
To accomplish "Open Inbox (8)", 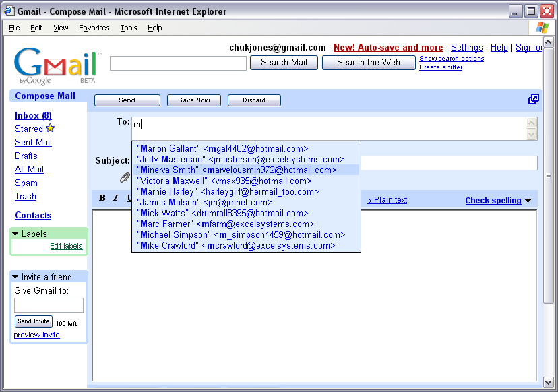I will 33,116.
